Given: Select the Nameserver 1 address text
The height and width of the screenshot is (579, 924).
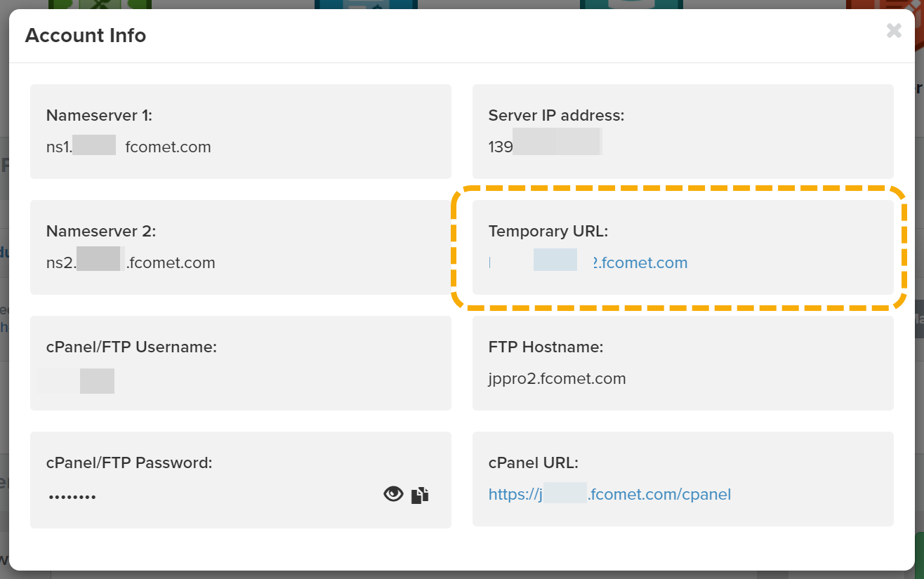Looking at the screenshot, I should [128, 147].
